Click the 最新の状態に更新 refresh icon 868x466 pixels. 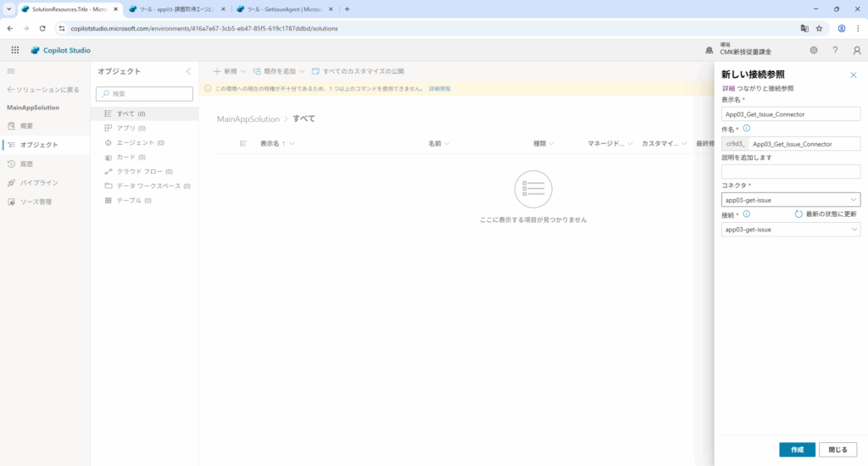tap(798, 214)
